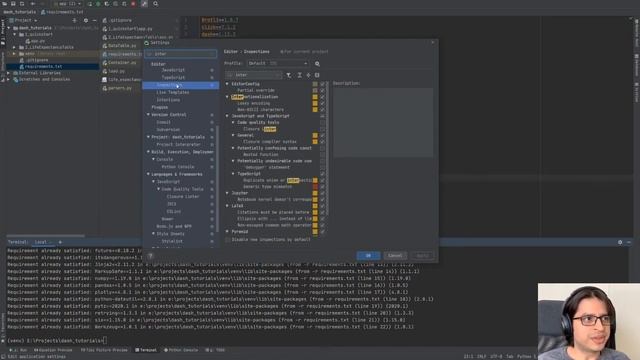Screen dimensions: 640x360
Task: Open the Terminal tool window tab
Action: 146,350
